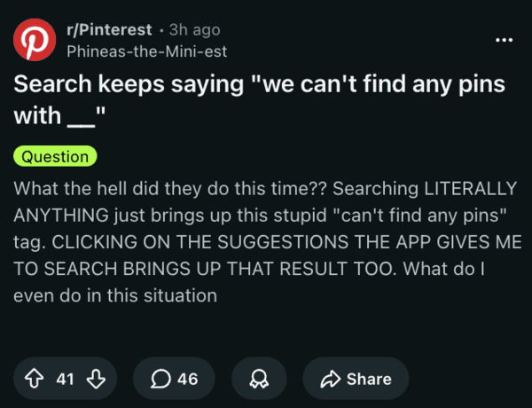Click the Pinterest subreddit logo avatar
The image size is (532, 408).
[x=35, y=41]
